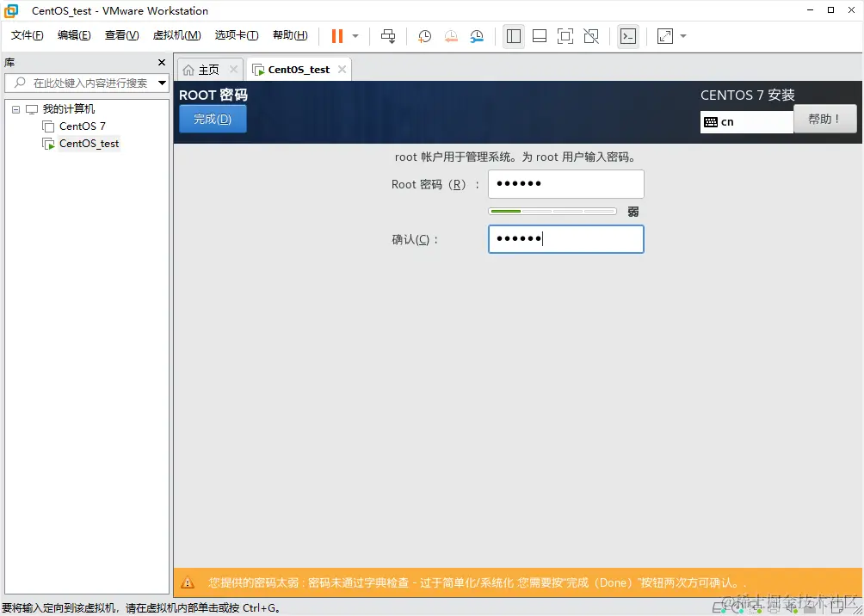This screenshot has height=616, width=864.
Task: Click the green password strength bar
Action: click(x=508, y=210)
